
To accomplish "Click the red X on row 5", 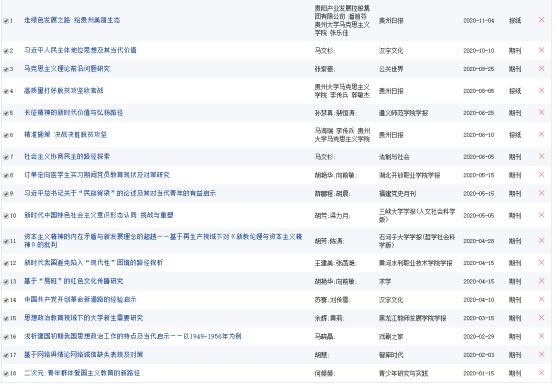I will tap(541, 112).
